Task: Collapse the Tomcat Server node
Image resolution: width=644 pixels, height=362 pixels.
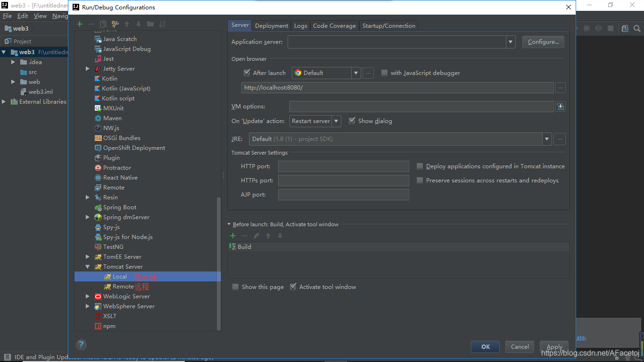Action: [x=88, y=267]
